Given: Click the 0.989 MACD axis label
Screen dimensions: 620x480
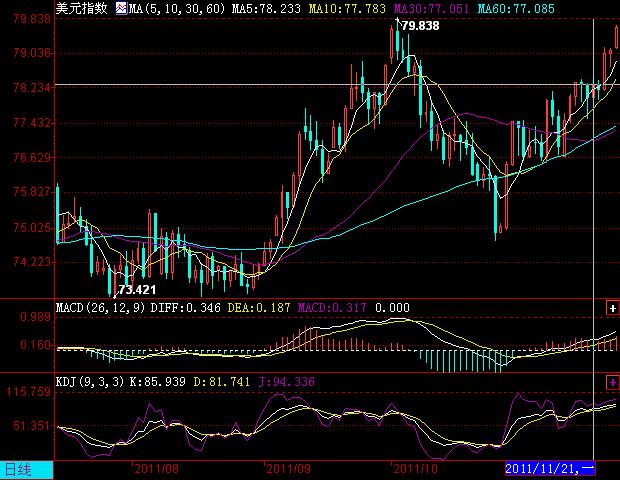Looking at the screenshot, I should (x=36, y=317).
